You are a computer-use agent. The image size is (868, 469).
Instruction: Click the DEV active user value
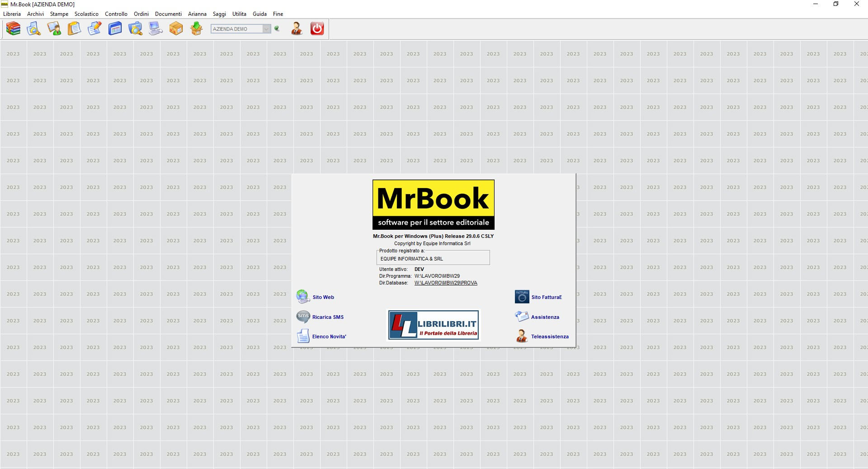tap(419, 269)
